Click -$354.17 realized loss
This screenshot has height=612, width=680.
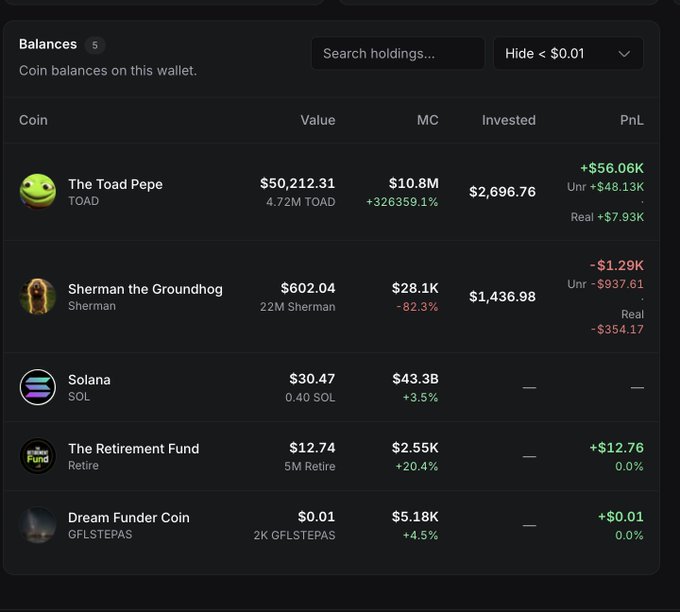pyautogui.click(x=617, y=329)
